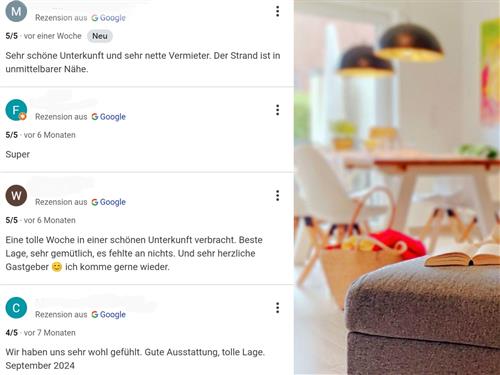Click the brown W profile avatar
Screen dimensions: 500x375
(16, 196)
